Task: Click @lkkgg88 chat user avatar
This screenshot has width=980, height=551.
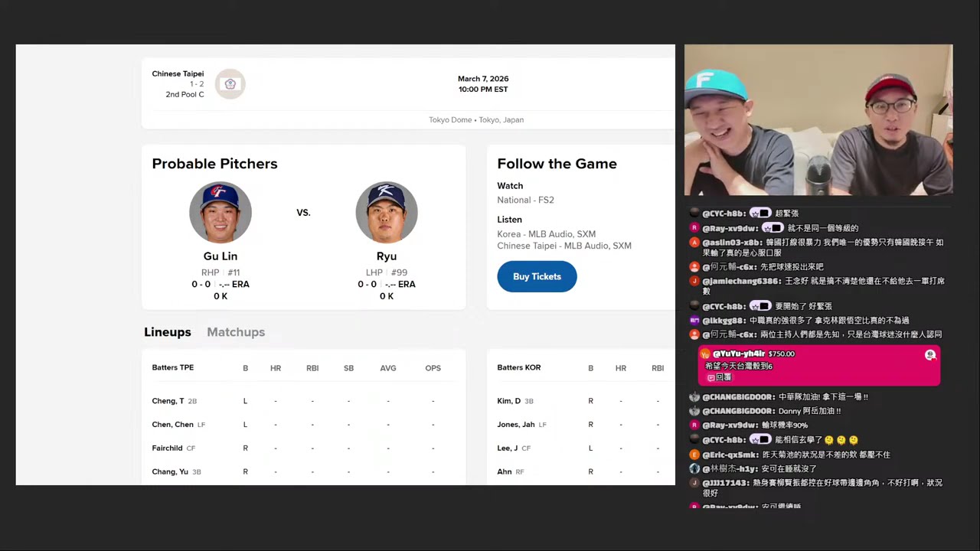Action: tap(694, 321)
